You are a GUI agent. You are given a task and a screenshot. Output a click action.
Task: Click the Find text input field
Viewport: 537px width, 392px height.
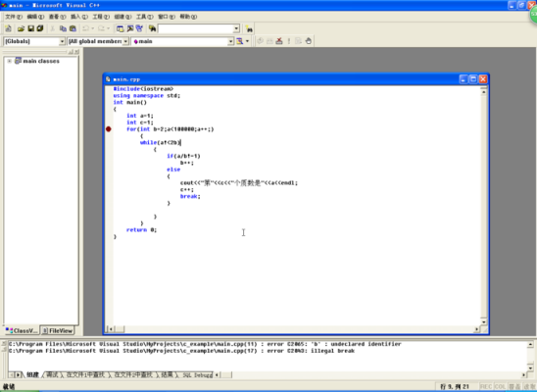[199, 28]
